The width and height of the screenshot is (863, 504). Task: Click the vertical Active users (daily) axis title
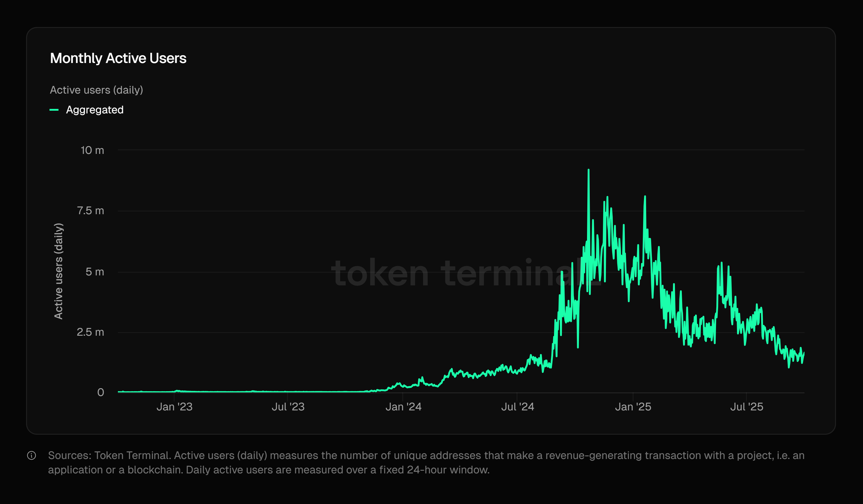(x=58, y=271)
